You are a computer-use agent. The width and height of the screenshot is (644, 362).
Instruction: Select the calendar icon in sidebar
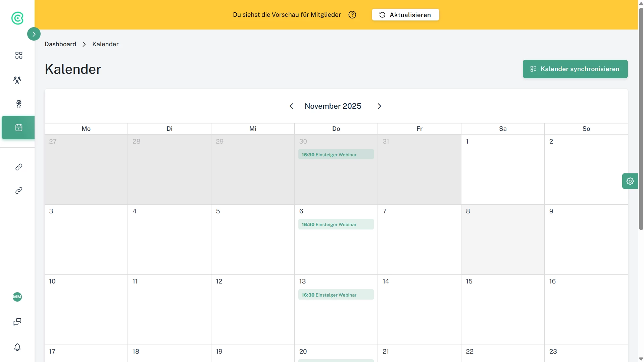click(x=18, y=127)
